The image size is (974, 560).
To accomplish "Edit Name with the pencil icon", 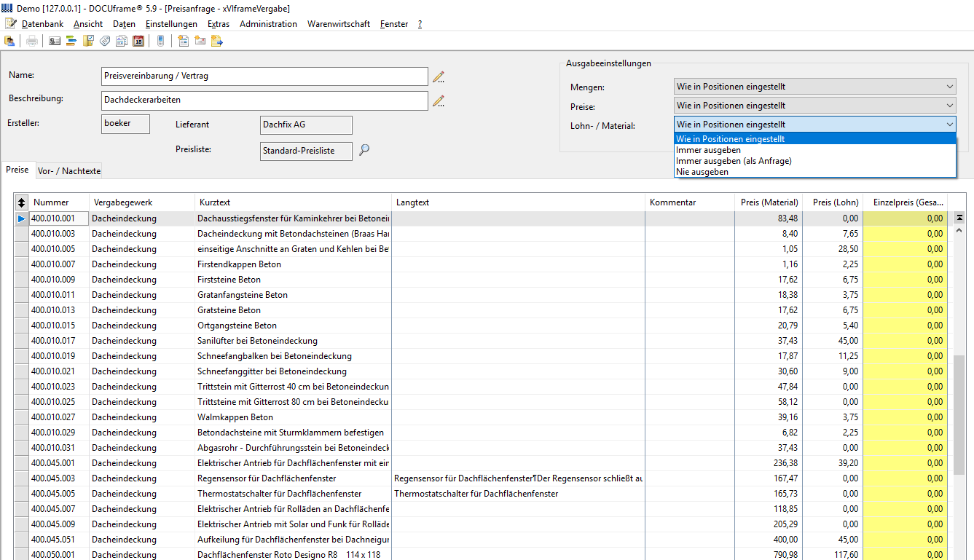I will pos(438,77).
